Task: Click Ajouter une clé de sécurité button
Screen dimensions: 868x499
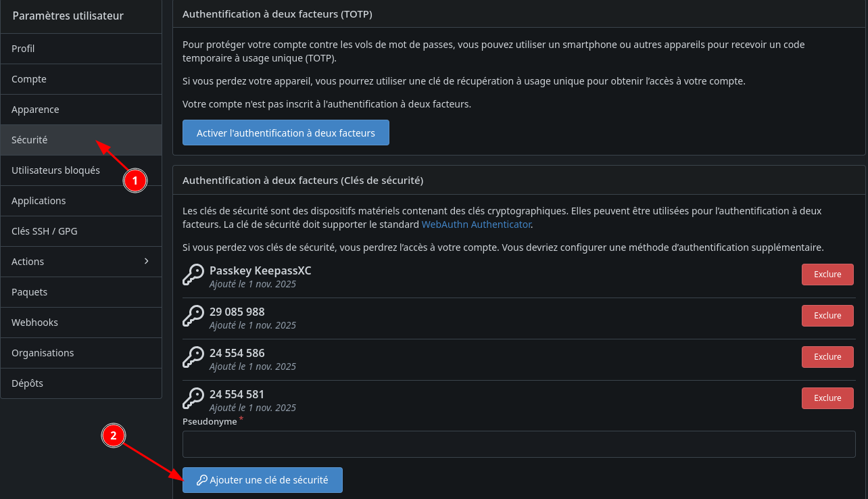Action: tap(262, 480)
